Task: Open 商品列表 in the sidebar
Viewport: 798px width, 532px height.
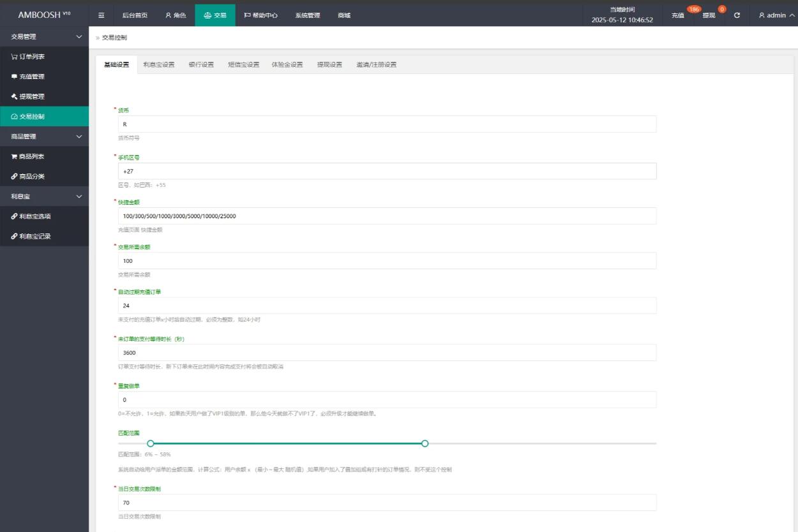Action: point(28,156)
